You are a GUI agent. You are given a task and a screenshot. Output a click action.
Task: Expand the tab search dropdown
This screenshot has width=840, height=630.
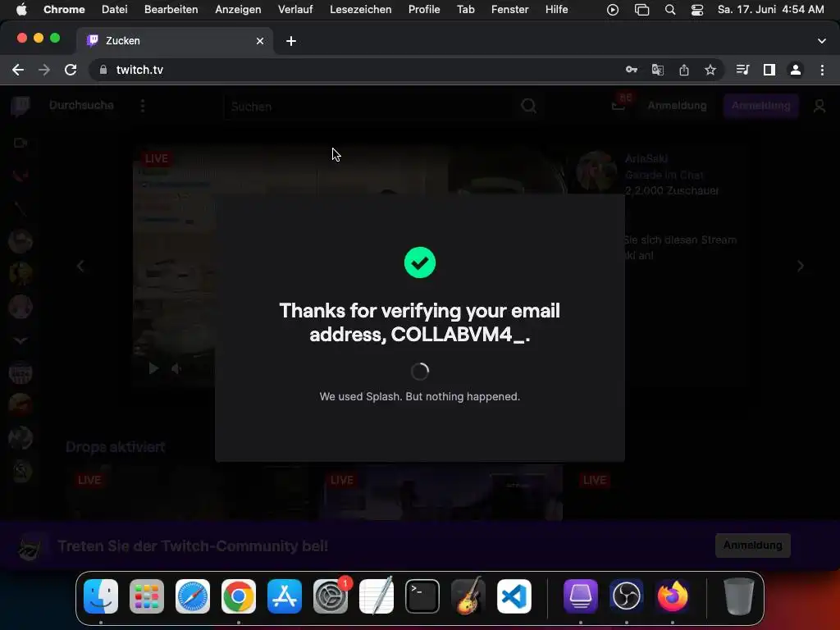(x=822, y=41)
